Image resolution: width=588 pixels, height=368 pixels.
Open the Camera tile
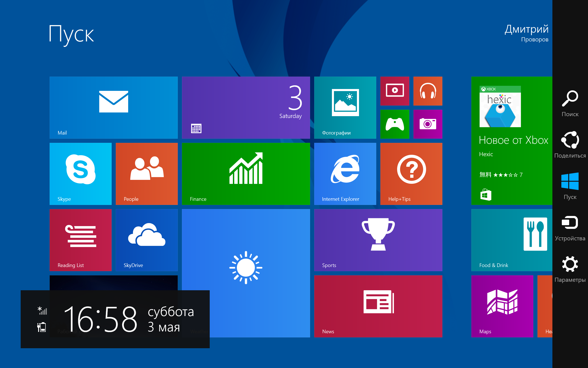428,124
